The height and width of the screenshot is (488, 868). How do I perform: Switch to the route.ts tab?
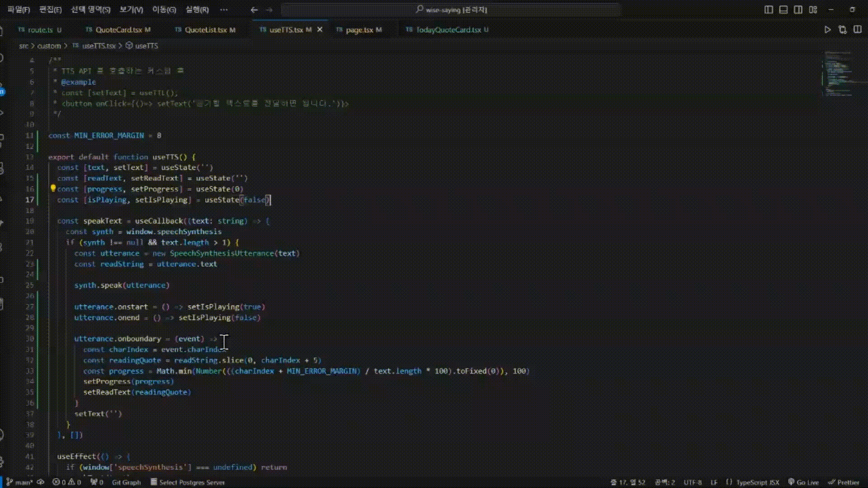[x=40, y=30]
